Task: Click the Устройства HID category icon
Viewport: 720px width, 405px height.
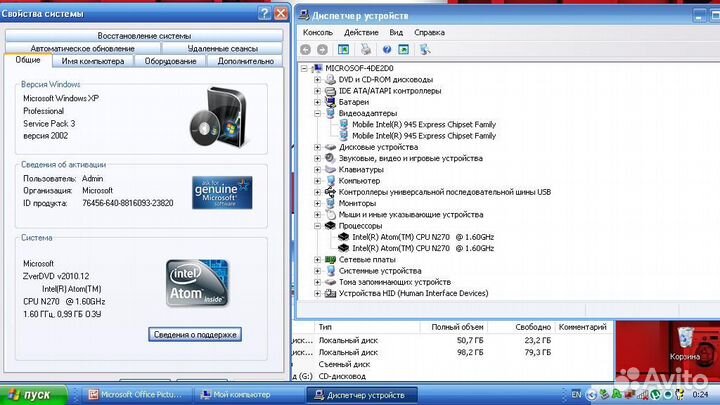Action: pos(330,293)
